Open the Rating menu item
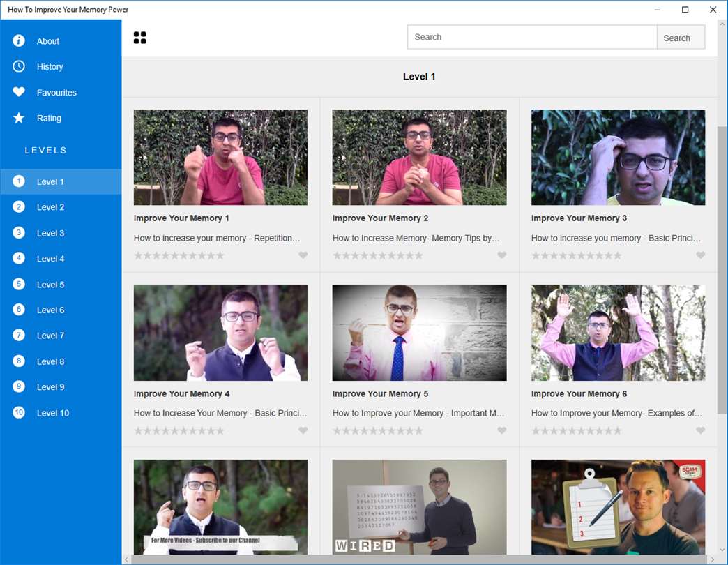The height and width of the screenshot is (565, 728). 61,118
